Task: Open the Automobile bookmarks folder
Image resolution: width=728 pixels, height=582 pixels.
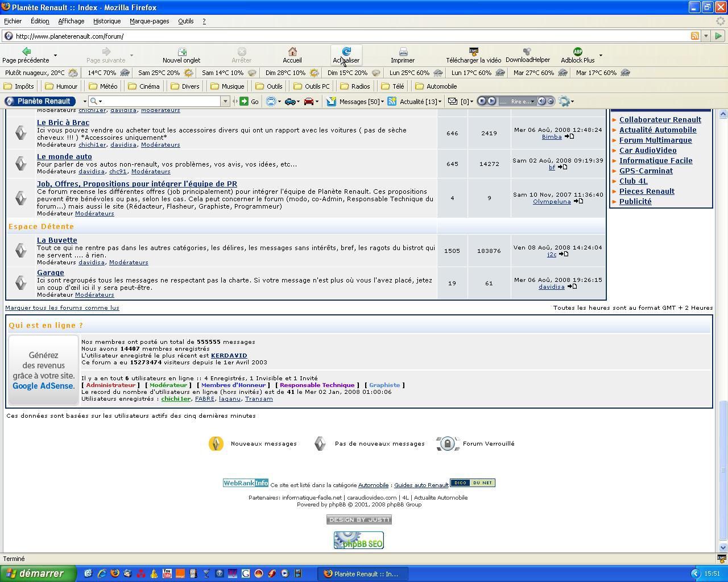Action: pos(436,86)
